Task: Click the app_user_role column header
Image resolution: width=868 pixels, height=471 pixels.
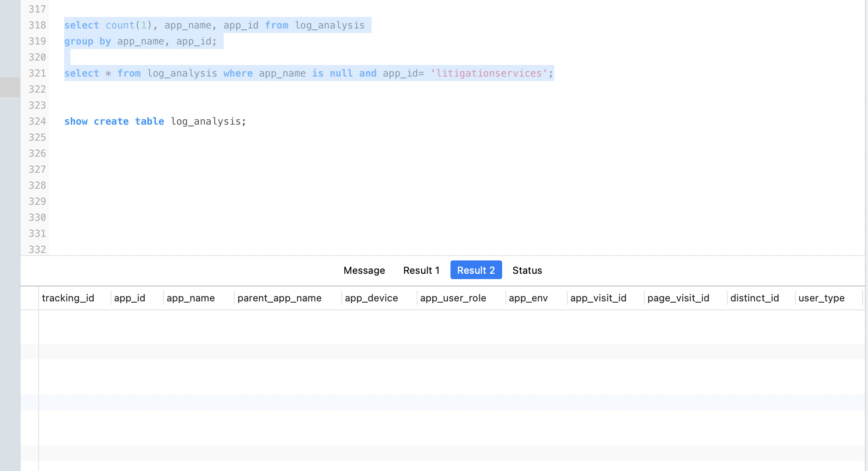Action: 453,298
